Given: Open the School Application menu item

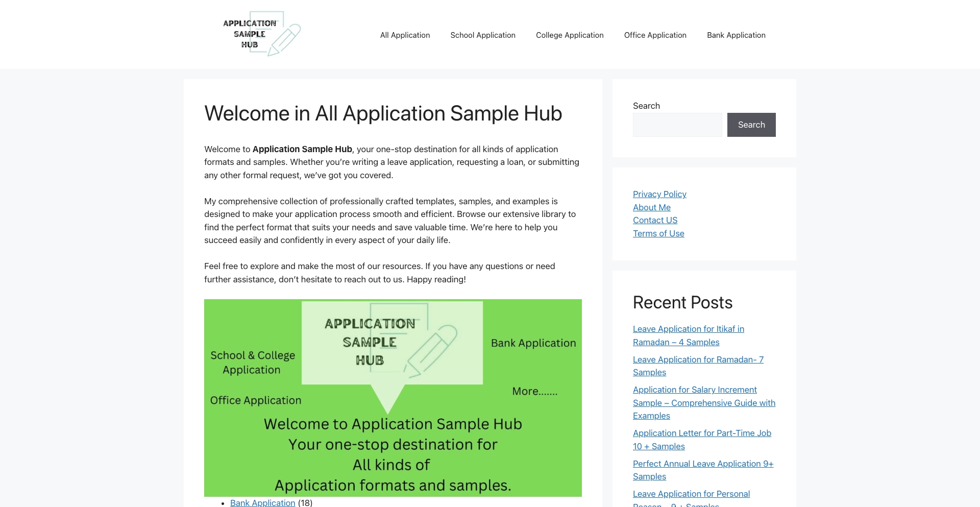Looking at the screenshot, I should [482, 35].
